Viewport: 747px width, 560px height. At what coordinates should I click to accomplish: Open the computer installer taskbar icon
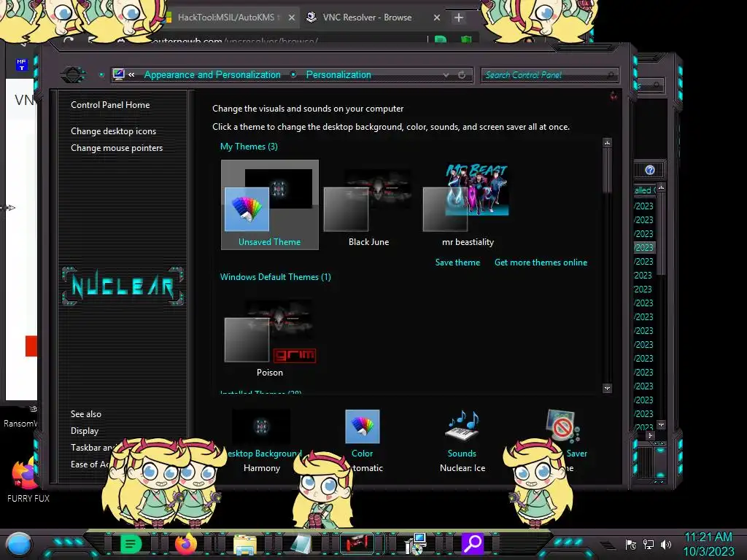coord(415,544)
